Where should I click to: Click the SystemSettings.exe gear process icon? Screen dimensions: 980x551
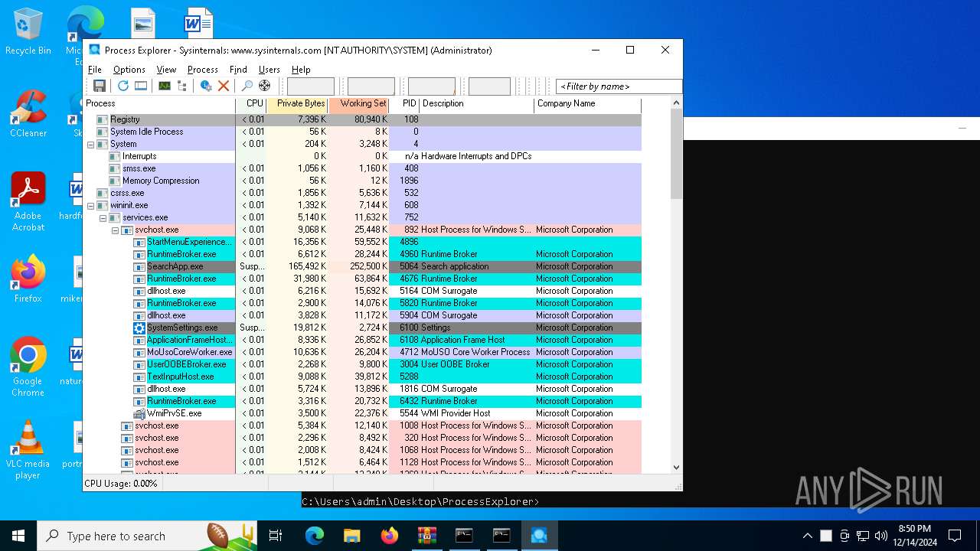coord(139,328)
